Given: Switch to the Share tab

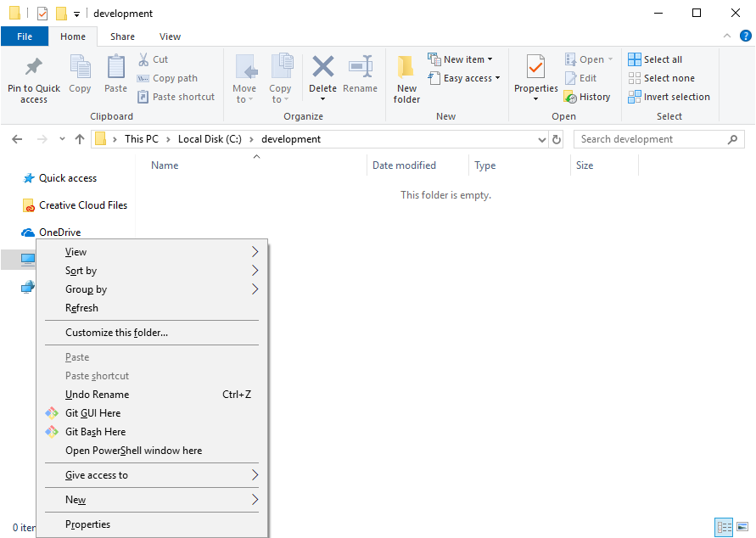Looking at the screenshot, I should point(122,36).
